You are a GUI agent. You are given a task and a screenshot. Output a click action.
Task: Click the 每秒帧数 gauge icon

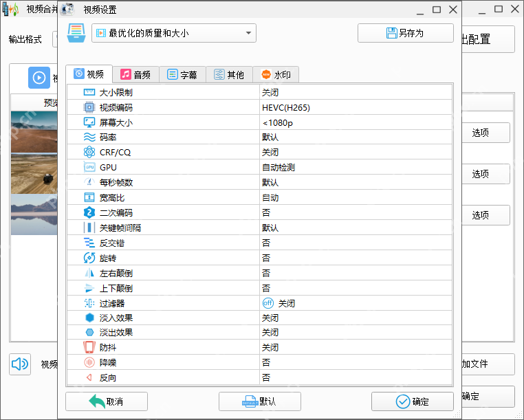[x=89, y=182]
